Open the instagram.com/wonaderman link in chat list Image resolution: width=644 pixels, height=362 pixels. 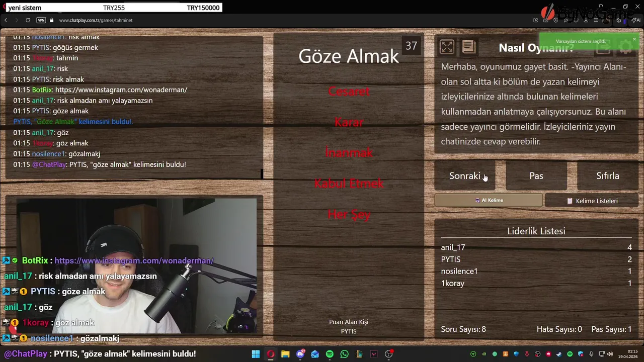(x=121, y=89)
